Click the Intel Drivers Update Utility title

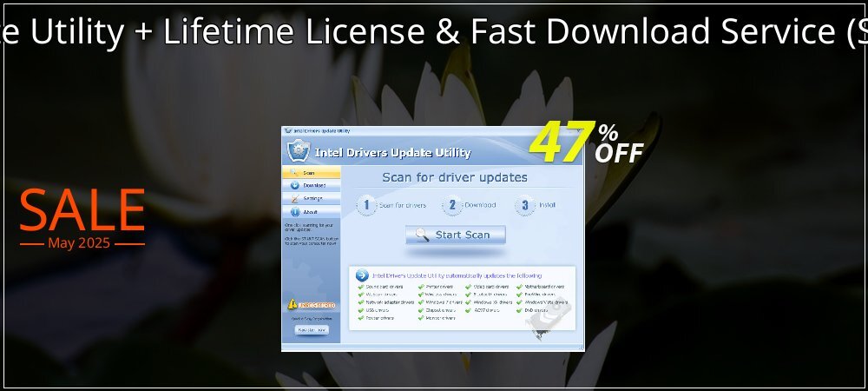(392, 153)
